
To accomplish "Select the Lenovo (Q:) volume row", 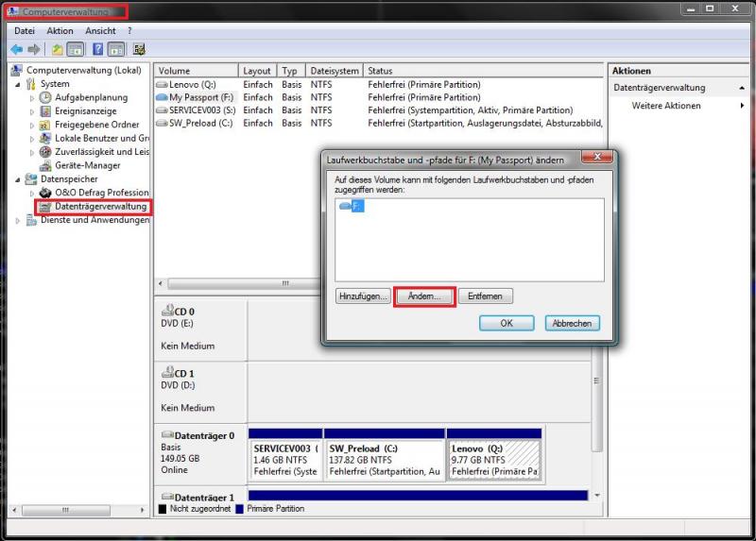I will (x=379, y=84).
